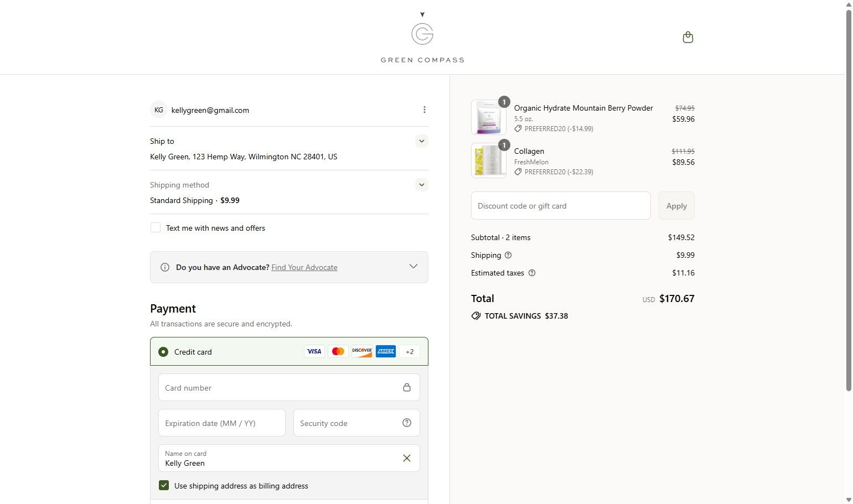Click the Visa card logo
This screenshot has height=504, width=853.
[x=314, y=351]
